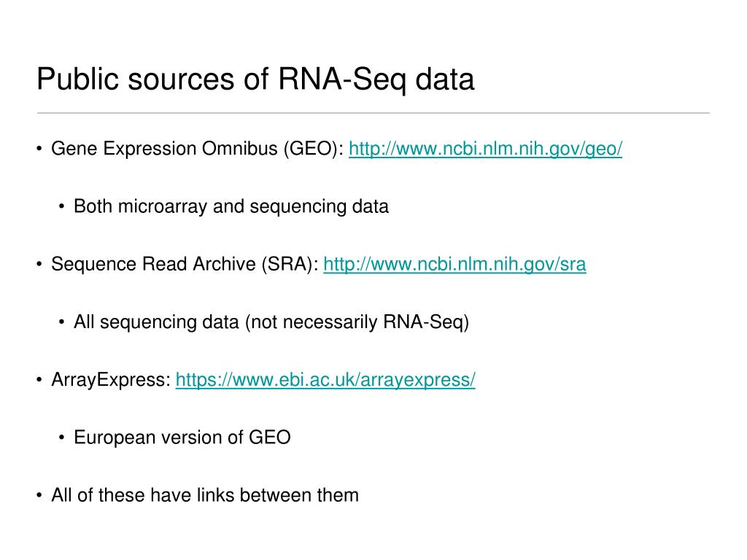Image resolution: width=747 pixels, height=560 pixels.
Task: Click the sub-bullet marker before "Both microarray"
Action: point(62,206)
